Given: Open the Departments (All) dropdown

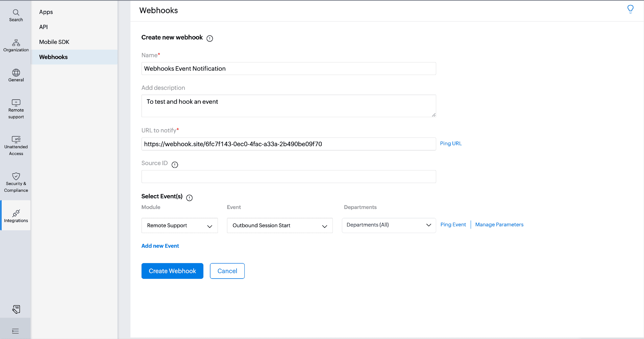Looking at the screenshot, I should [389, 225].
